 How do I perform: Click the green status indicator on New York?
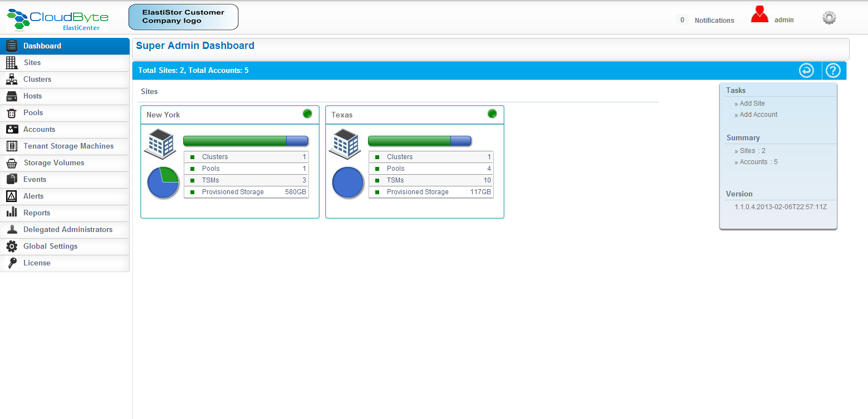[307, 114]
